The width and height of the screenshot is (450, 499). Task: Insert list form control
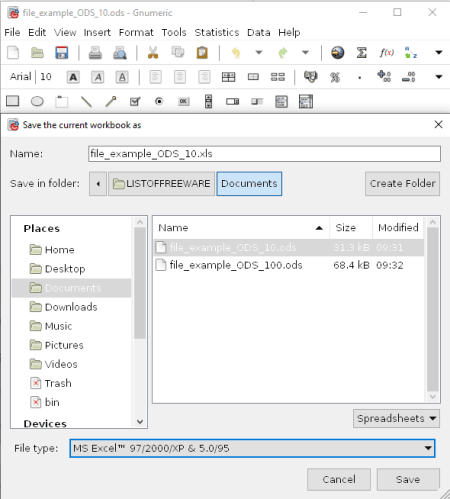click(x=282, y=102)
